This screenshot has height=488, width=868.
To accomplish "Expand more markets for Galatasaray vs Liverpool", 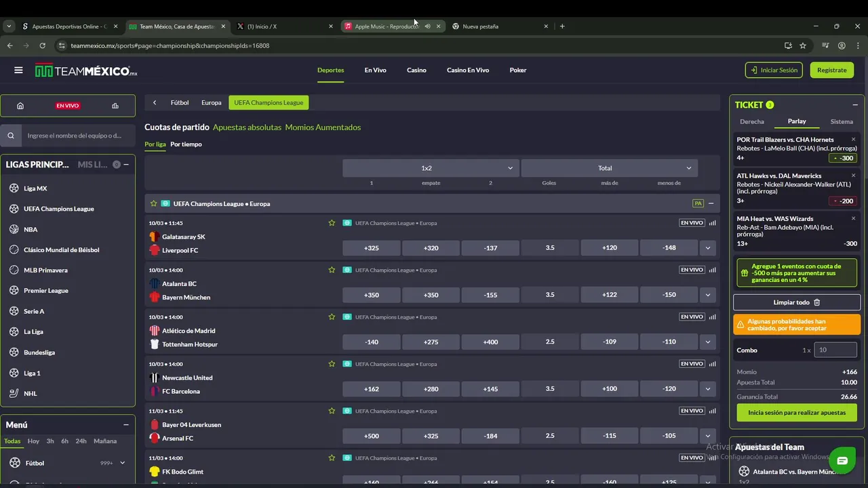I will click(x=708, y=248).
